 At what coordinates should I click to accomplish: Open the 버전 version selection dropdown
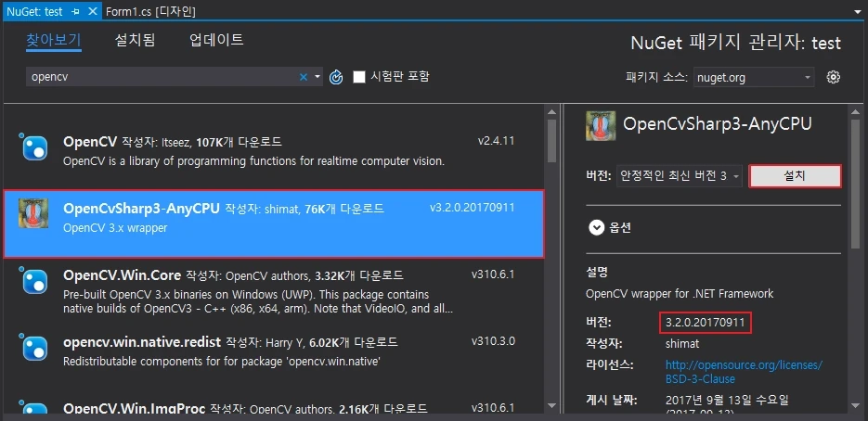679,175
